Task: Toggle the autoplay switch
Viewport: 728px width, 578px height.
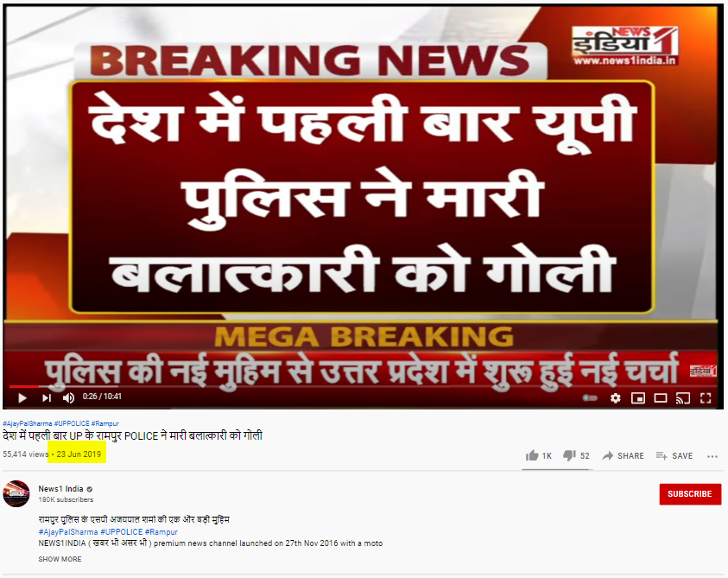Action: (x=590, y=397)
